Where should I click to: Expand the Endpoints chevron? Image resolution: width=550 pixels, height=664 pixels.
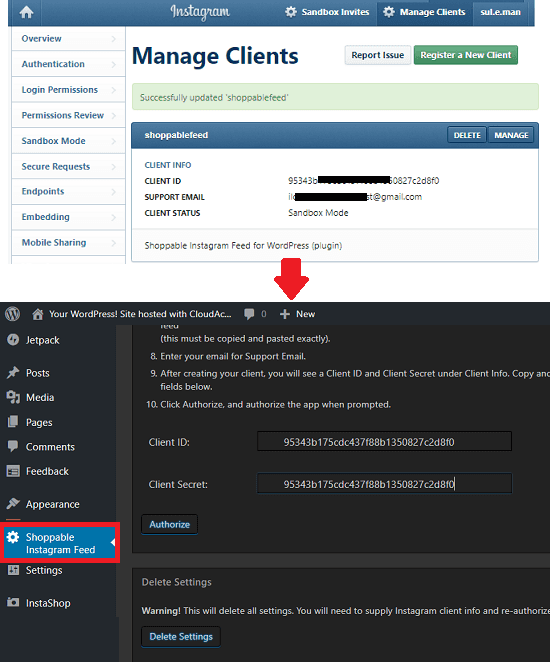113,191
